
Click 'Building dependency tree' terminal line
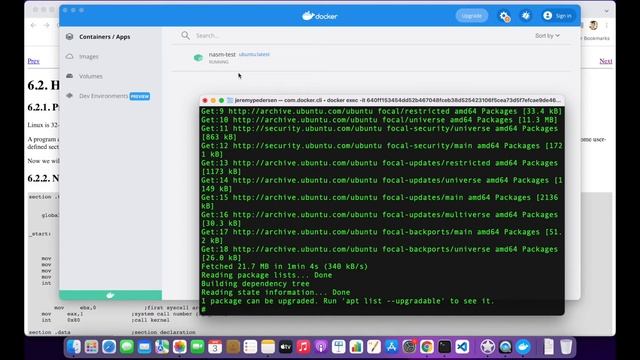[255, 284]
